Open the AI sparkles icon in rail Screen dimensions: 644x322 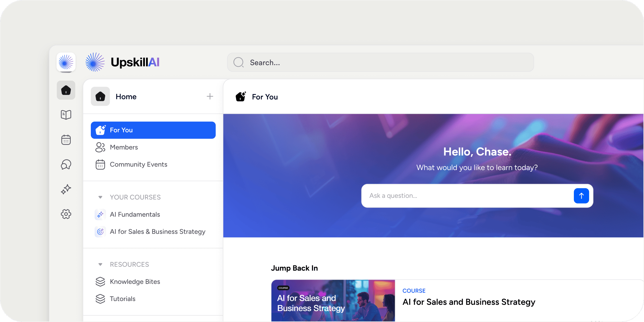coord(66,189)
